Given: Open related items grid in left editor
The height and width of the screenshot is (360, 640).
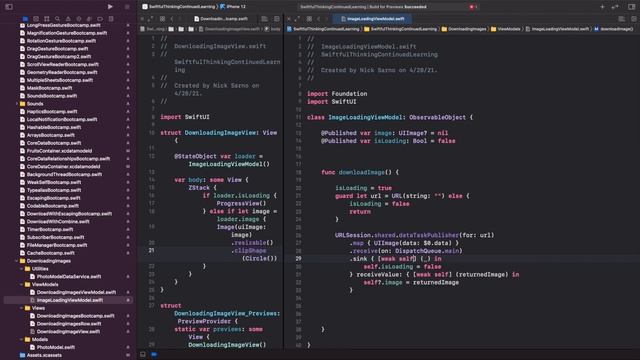Looking at the screenshot, I should pos(162,19).
